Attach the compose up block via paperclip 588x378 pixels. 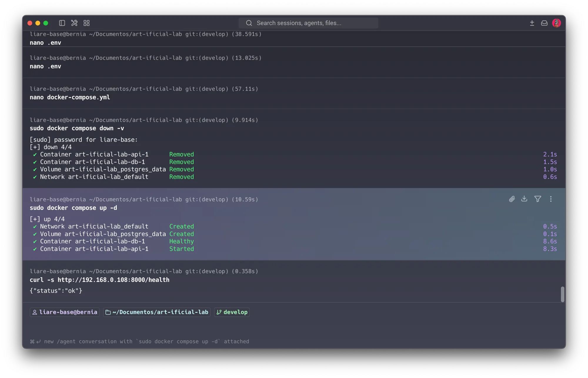tap(512, 199)
